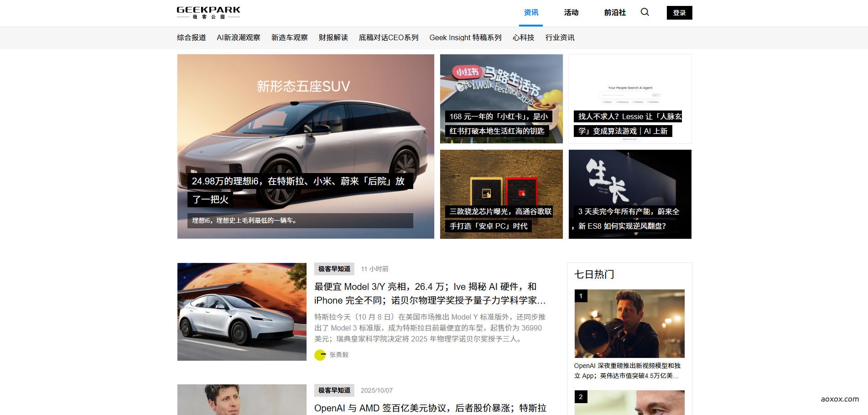Open 新造车观察 category
The width and height of the screenshot is (868, 415).
290,37
